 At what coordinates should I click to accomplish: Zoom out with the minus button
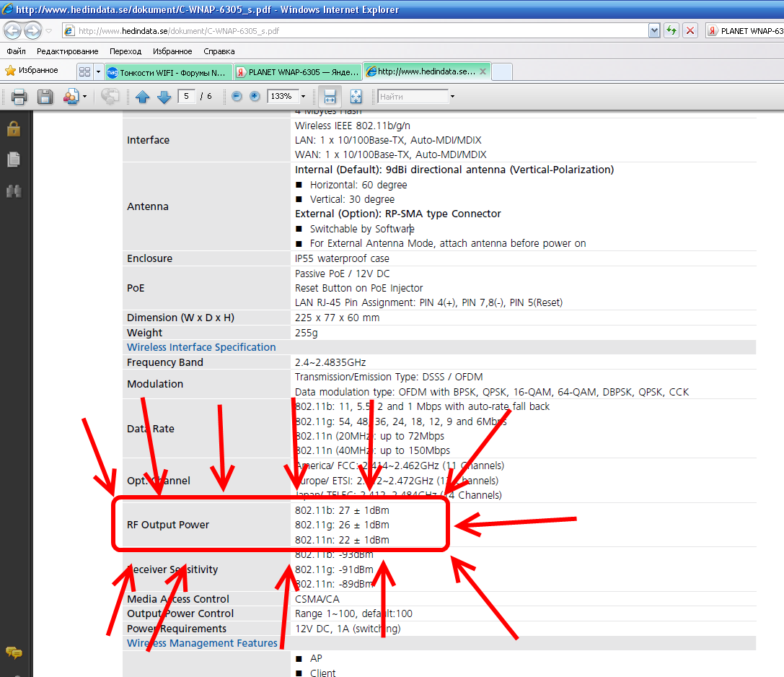coord(237,96)
